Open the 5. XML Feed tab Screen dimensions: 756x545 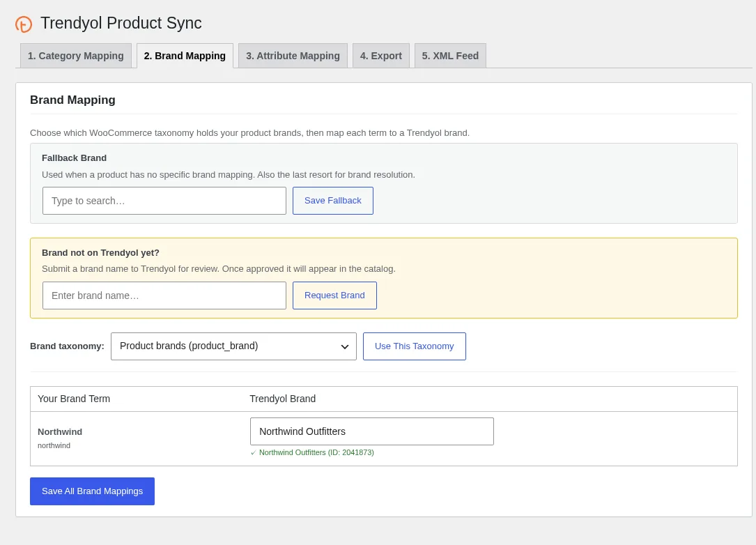tap(450, 56)
